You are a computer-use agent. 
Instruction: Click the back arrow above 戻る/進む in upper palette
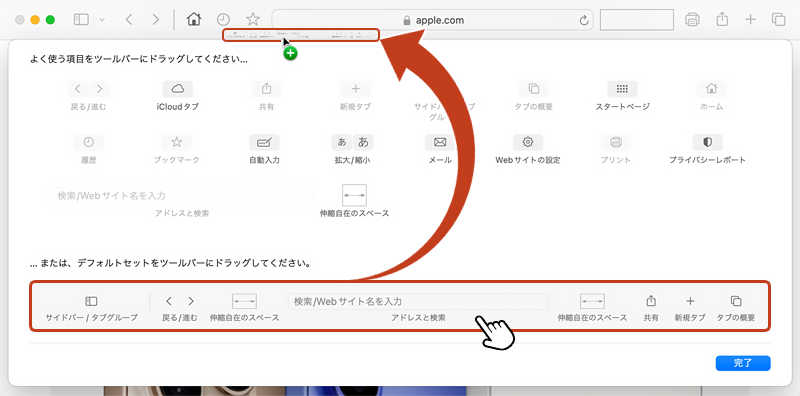click(78, 89)
